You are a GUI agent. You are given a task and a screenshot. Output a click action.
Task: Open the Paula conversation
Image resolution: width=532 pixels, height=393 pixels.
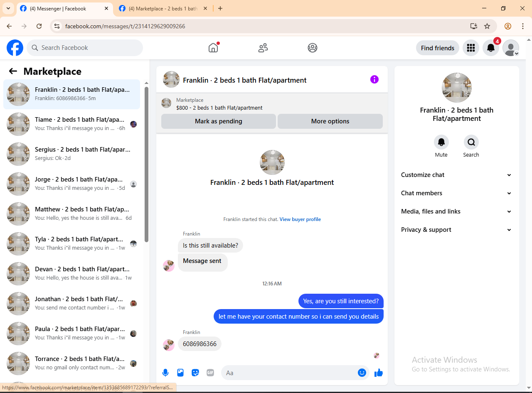[x=72, y=334]
